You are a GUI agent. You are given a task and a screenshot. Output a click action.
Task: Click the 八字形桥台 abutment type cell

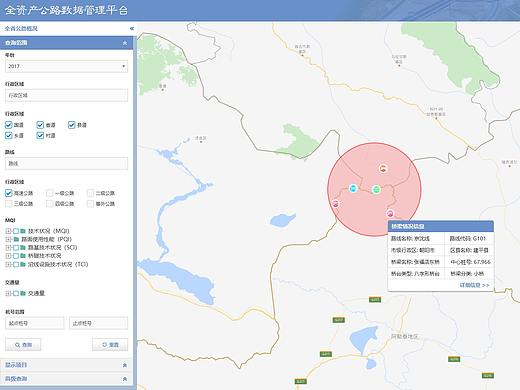pos(415,274)
